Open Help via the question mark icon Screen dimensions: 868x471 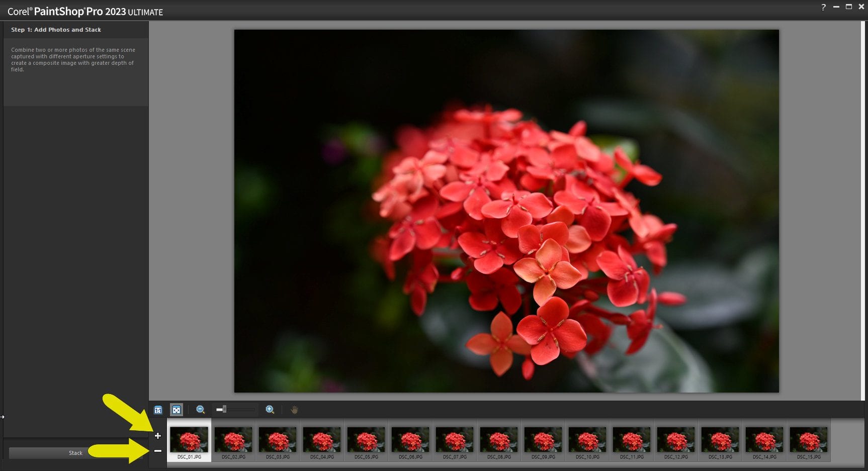(824, 7)
